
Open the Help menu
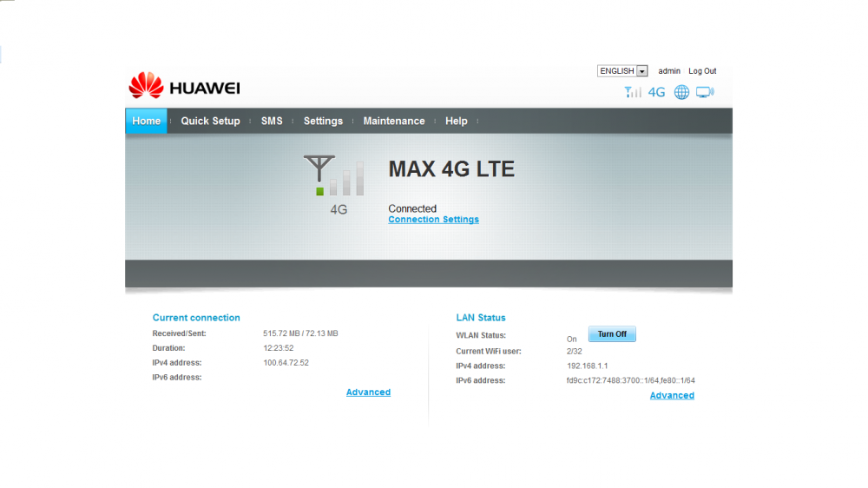(x=457, y=121)
